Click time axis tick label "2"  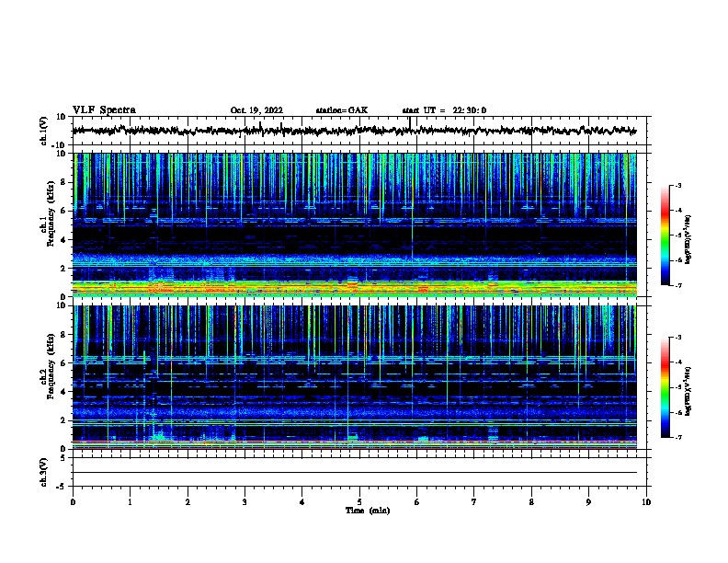point(188,502)
